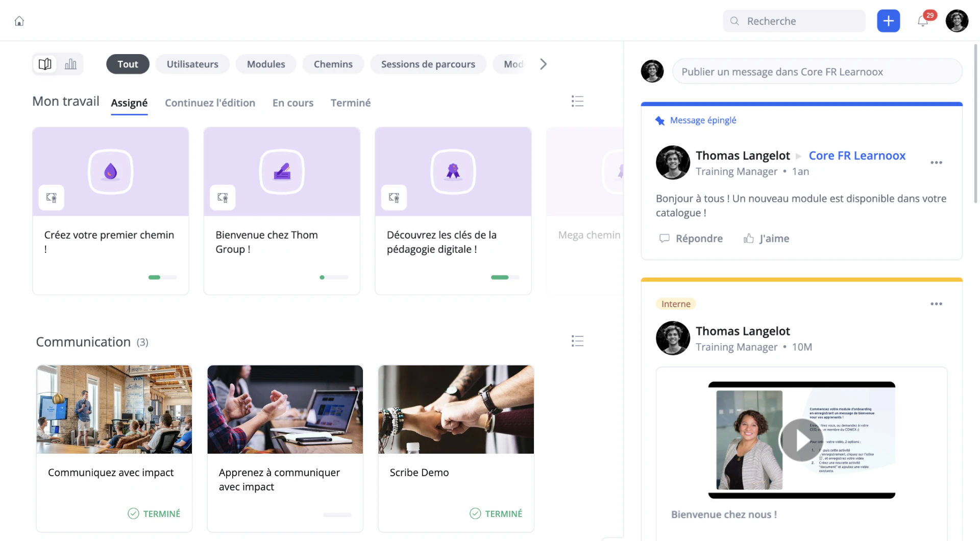Click the Publier un message input field
980x541 pixels.
click(817, 71)
